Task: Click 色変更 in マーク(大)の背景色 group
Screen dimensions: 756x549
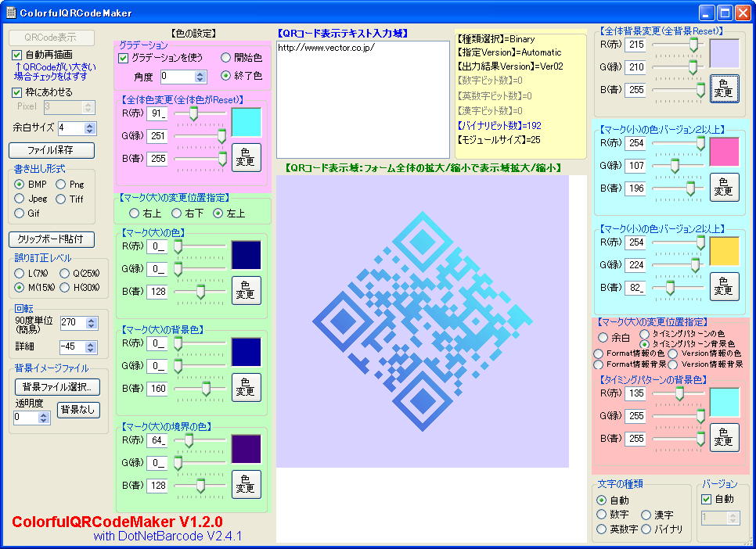Action: coord(247,387)
